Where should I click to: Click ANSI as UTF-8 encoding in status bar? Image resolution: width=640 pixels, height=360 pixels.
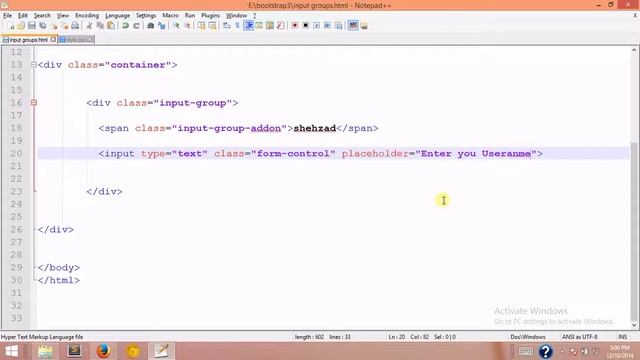(x=580, y=337)
